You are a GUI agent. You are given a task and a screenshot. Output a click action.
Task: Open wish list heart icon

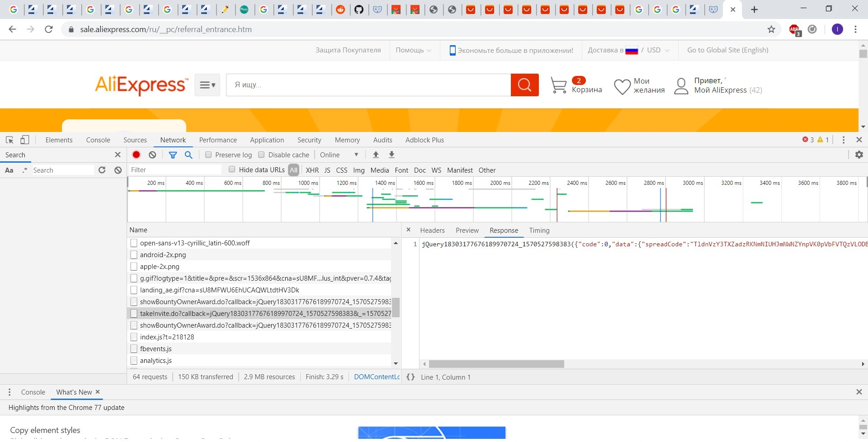[622, 86]
